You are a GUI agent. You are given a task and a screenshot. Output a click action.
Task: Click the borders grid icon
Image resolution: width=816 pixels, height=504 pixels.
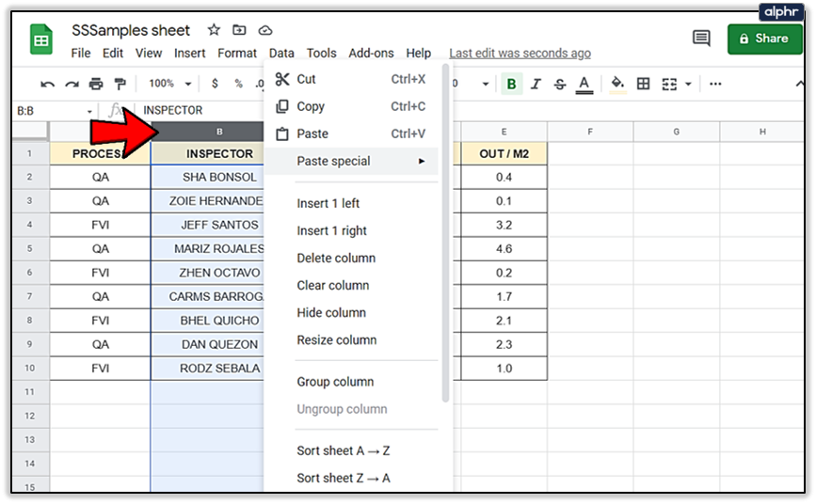pos(644,84)
